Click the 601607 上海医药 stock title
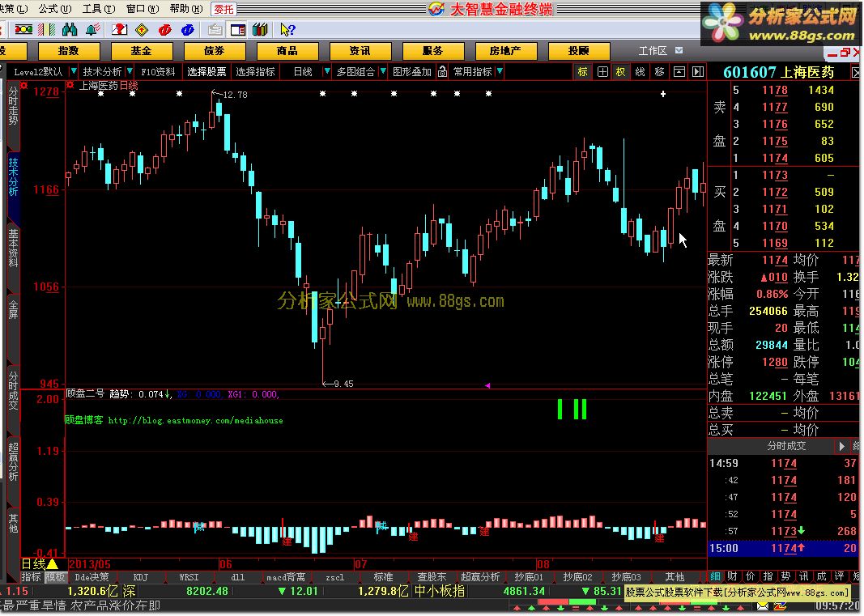The width and height of the screenshot is (864, 616). coord(779,72)
